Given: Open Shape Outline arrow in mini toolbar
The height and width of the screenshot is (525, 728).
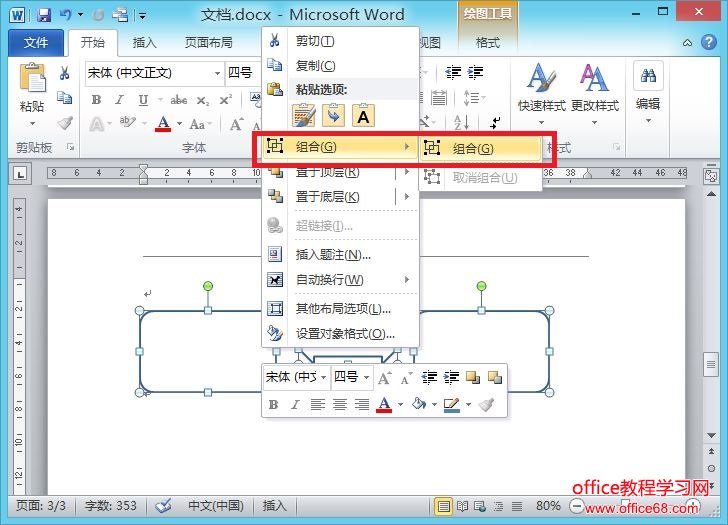Looking at the screenshot, I should 468,404.
